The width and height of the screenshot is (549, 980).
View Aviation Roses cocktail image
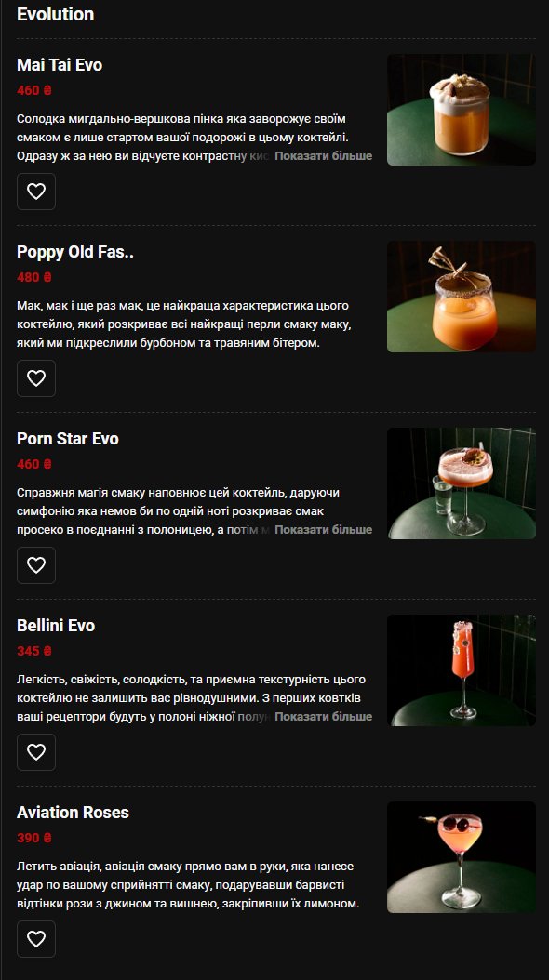[462, 857]
